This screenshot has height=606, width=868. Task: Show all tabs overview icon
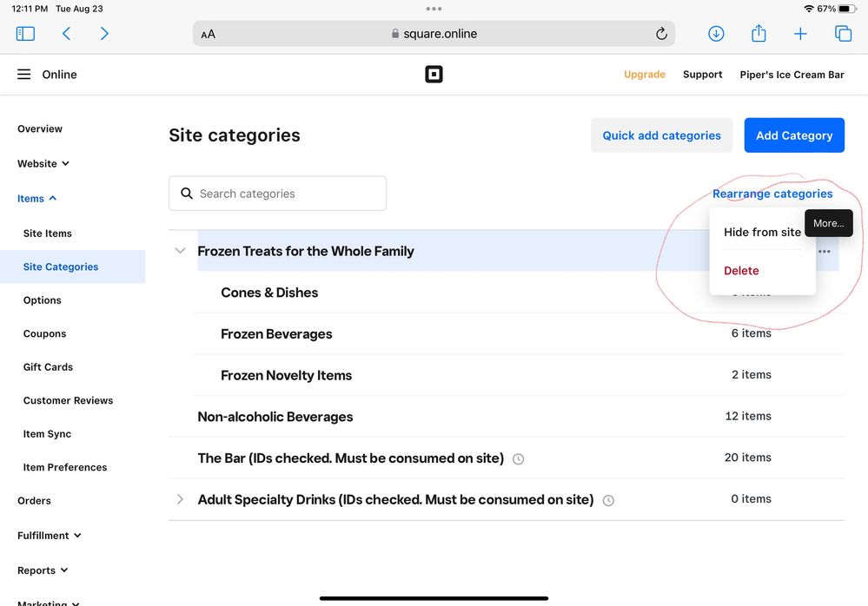tap(843, 34)
